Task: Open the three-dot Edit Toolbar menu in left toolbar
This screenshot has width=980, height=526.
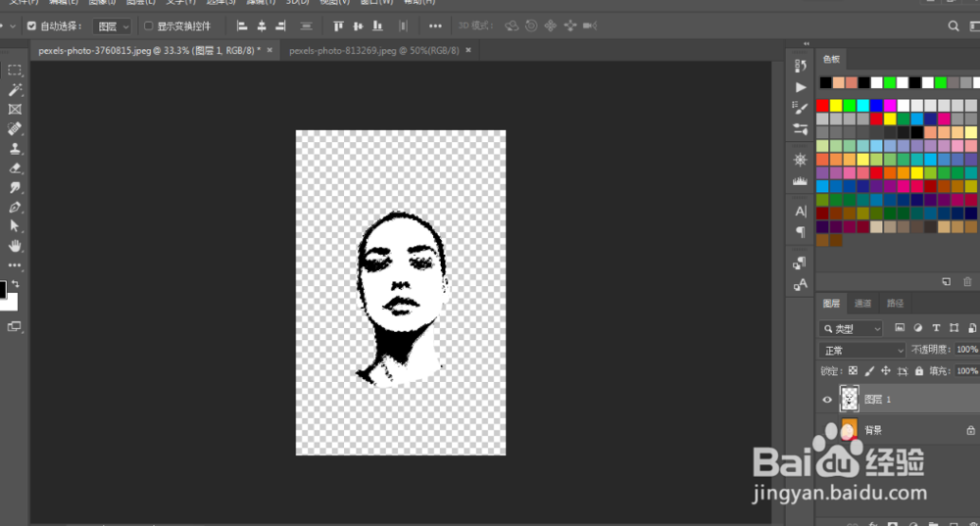Action: 15,265
